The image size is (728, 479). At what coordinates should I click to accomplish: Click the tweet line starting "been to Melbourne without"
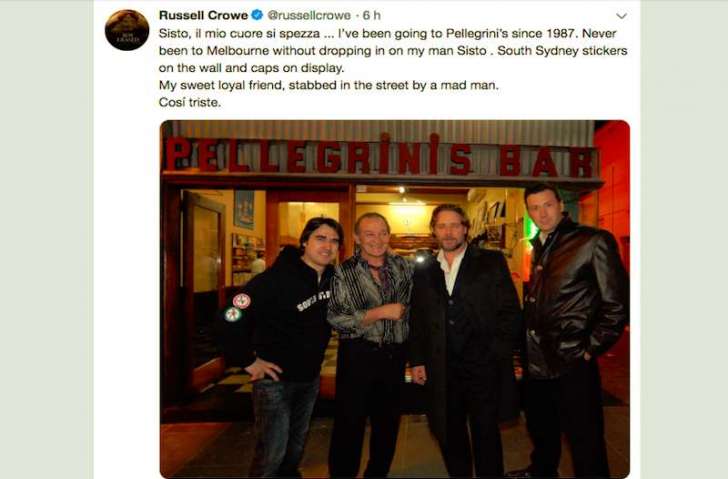(393, 51)
